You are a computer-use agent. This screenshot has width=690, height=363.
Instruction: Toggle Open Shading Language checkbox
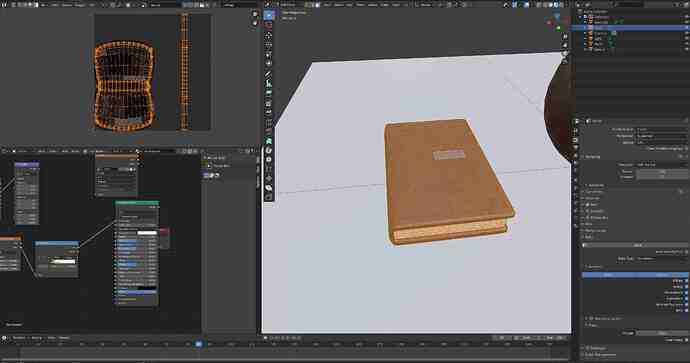click(686, 149)
